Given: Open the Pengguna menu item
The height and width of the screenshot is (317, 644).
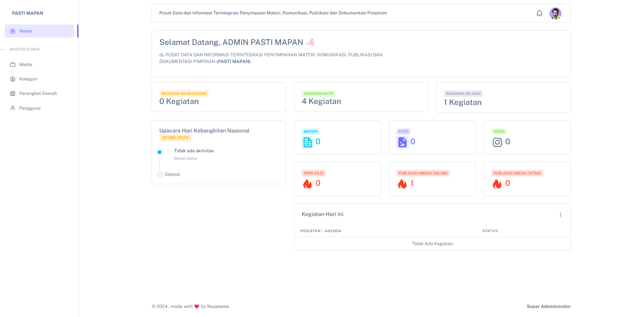Looking at the screenshot, I should (39, 108).
